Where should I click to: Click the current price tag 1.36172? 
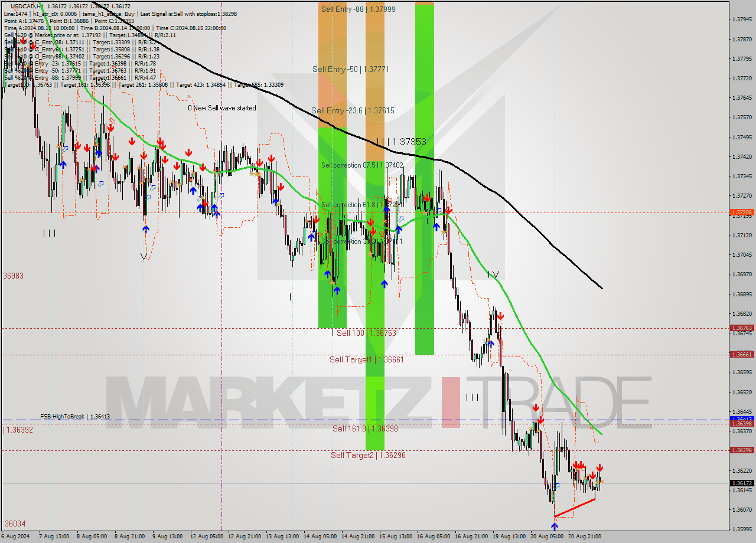coord(741,483)
